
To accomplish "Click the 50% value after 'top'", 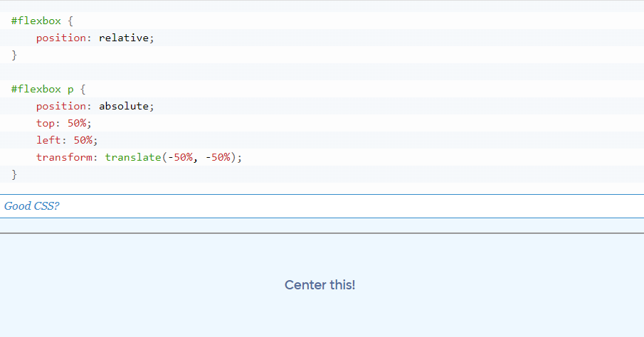I will (77, 123).
